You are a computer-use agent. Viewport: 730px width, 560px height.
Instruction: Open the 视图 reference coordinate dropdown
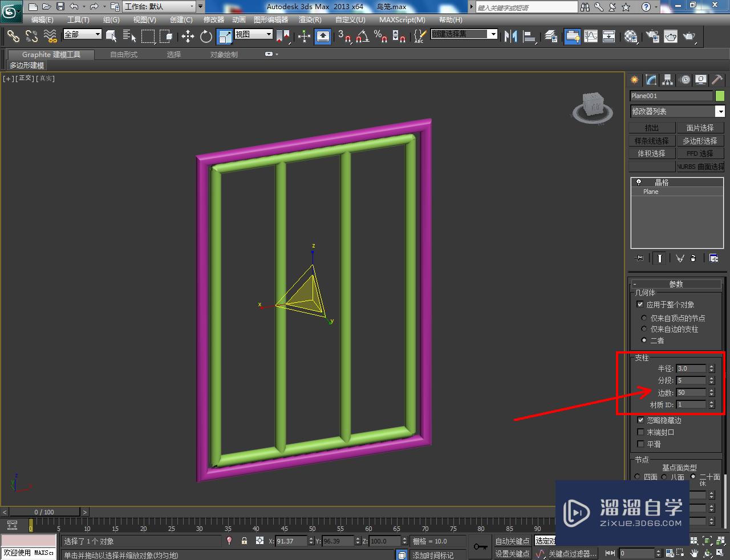coord(254,34)
